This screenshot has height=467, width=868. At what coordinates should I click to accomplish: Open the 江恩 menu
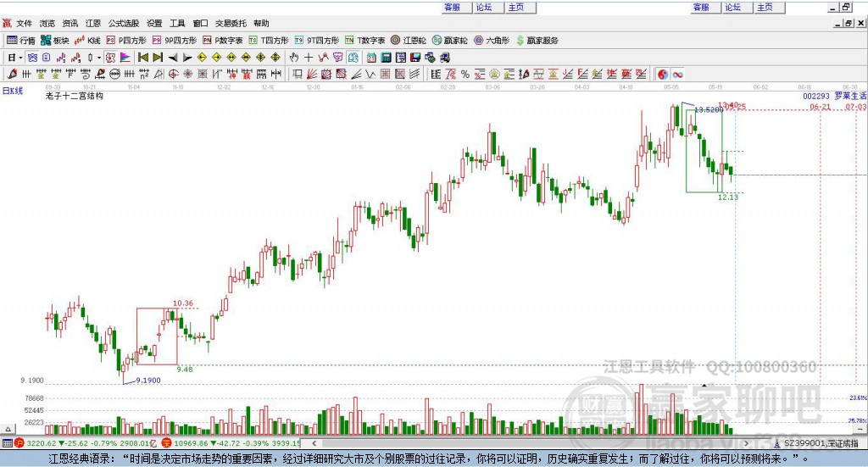coord(93,23)
